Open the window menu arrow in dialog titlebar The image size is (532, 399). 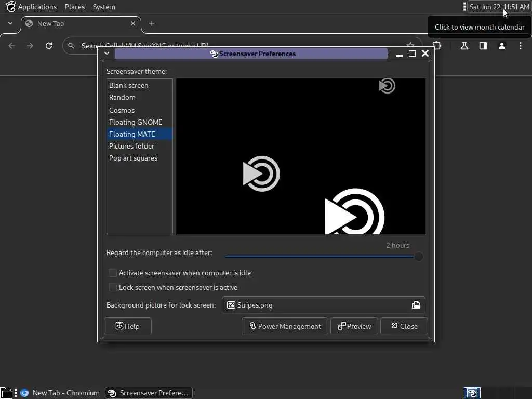(107, 54)
